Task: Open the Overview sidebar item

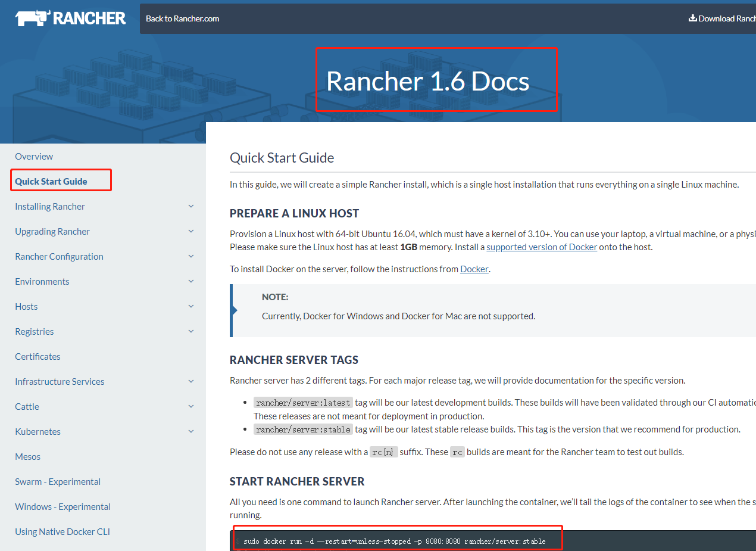Action: (x=34, y=157)
